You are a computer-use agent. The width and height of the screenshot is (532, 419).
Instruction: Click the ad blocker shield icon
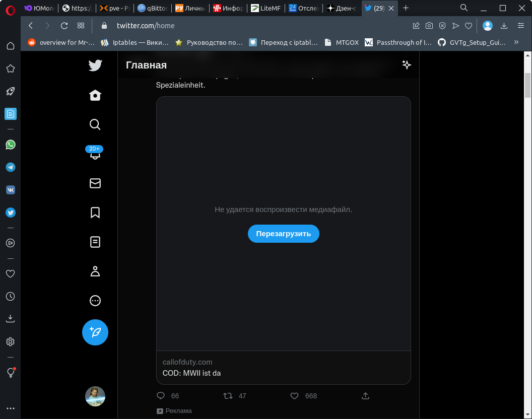[x=442, y=26]
